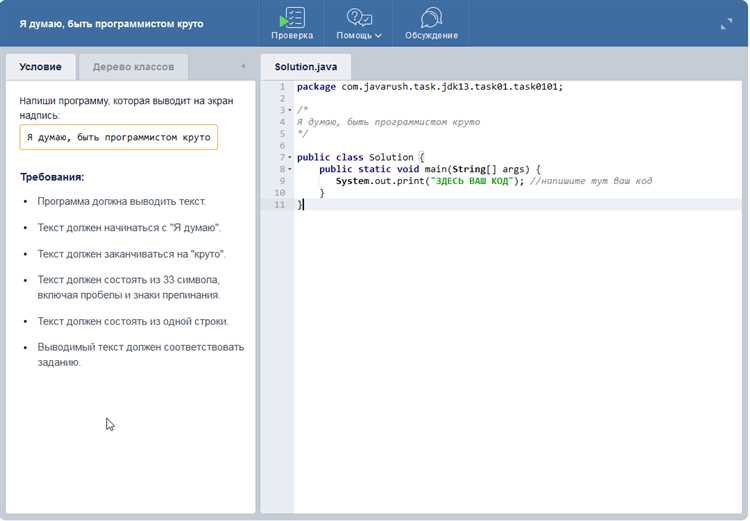Click the main method signature line
Screen dimensions: 750x521
click(430, 169)
